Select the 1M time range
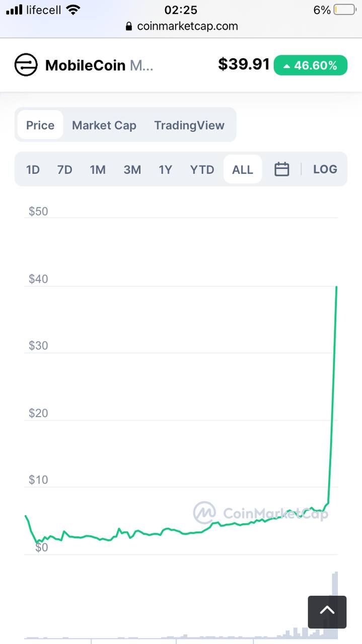This screenshot has height=644, width=362. tap(98, 170)
